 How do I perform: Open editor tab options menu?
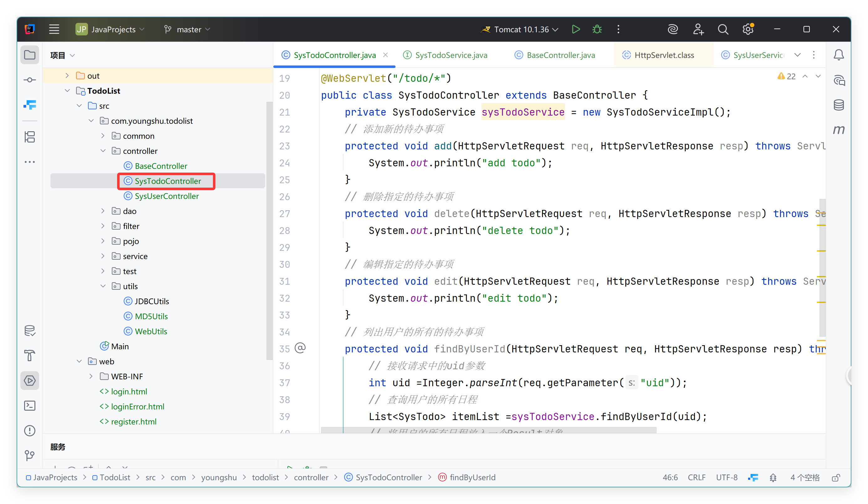coord(814,55)
